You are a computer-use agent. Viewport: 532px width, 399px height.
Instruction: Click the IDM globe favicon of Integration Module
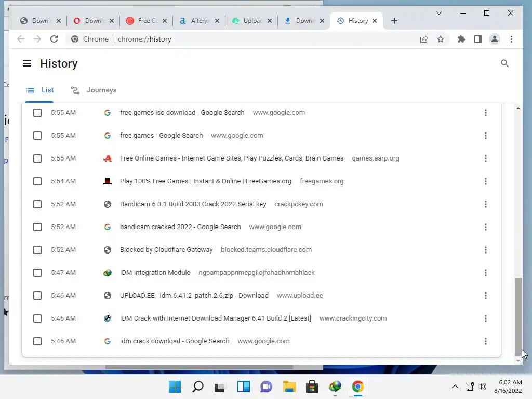(108, 273)
